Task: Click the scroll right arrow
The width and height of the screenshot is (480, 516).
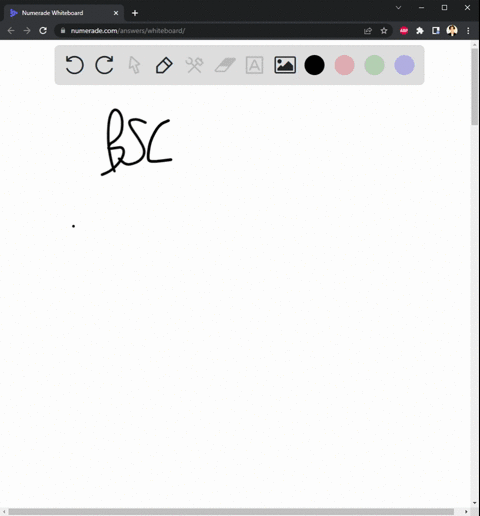Action: coord(466,512)
